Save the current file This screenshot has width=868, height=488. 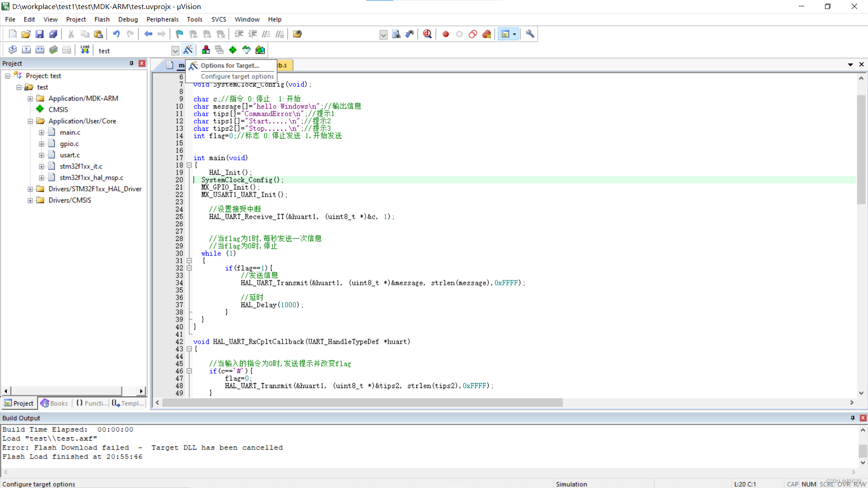[39, 34]
